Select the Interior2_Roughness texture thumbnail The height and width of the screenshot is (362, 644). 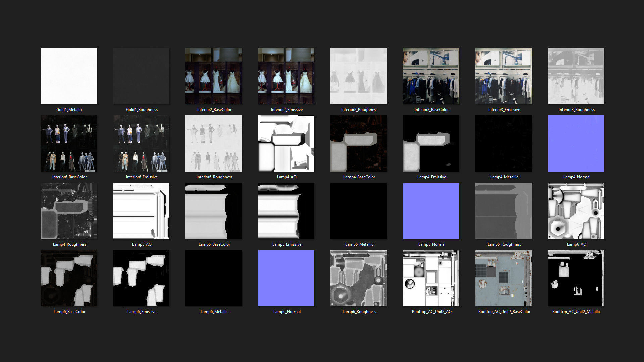coord(359,76)
